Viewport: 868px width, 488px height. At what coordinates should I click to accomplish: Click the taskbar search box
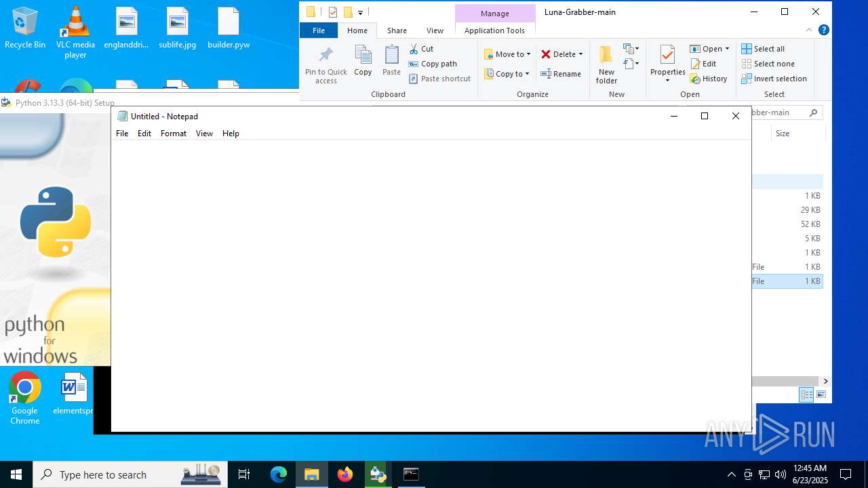pyautogui.click(x=129, y=474)
